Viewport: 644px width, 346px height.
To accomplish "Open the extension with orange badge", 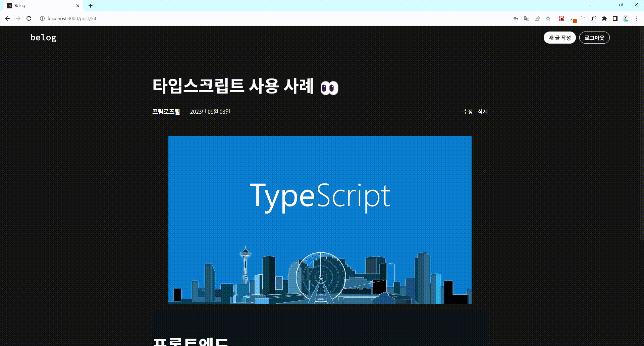I will point(573,19).
